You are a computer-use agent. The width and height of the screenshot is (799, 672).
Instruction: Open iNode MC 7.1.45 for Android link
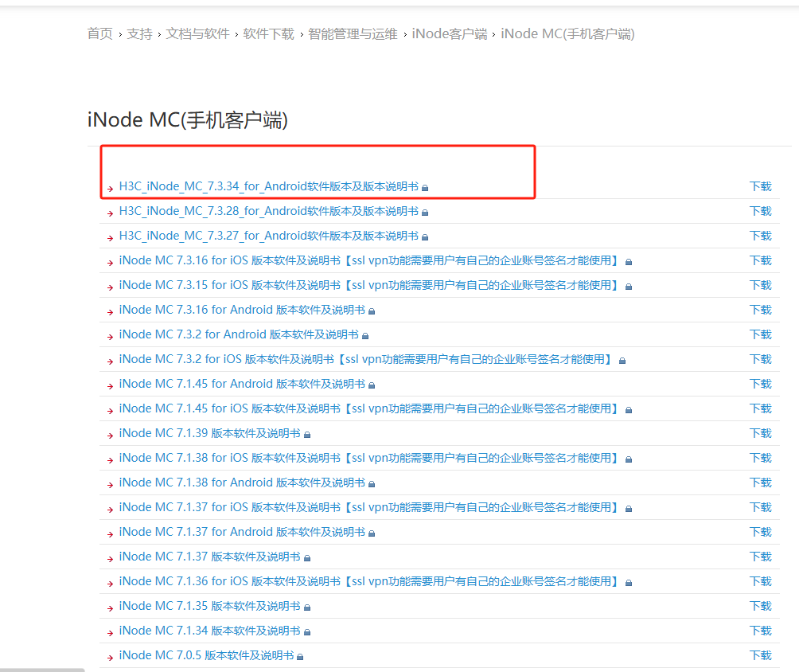242,384
